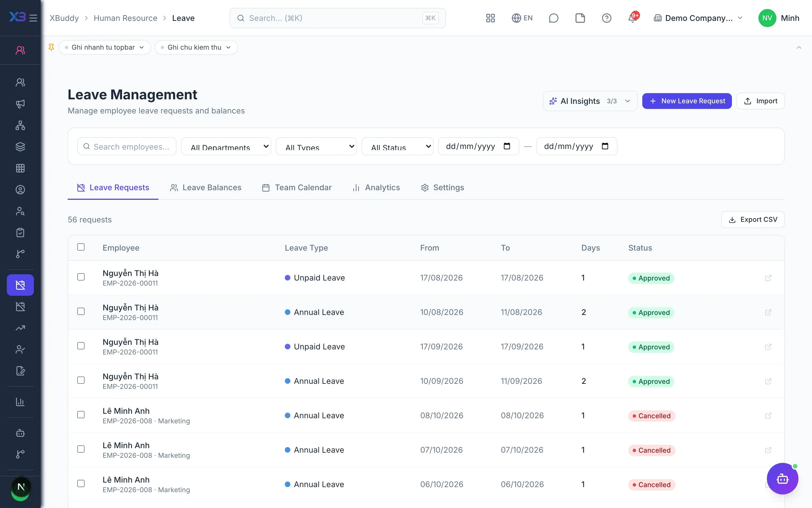Switch to the Team Calendar tab
Viewport: 812px width, 508px height.
pos(297,187)
